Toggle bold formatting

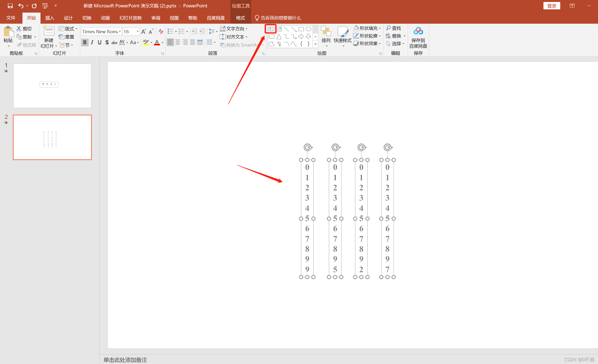coord(85,42)
